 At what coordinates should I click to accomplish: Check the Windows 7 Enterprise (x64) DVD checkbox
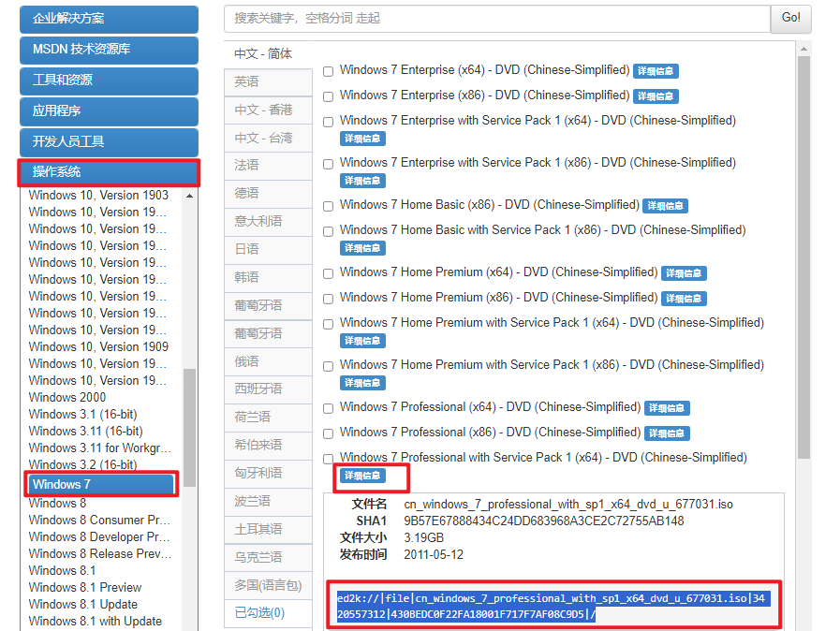(x=327, y=69)
